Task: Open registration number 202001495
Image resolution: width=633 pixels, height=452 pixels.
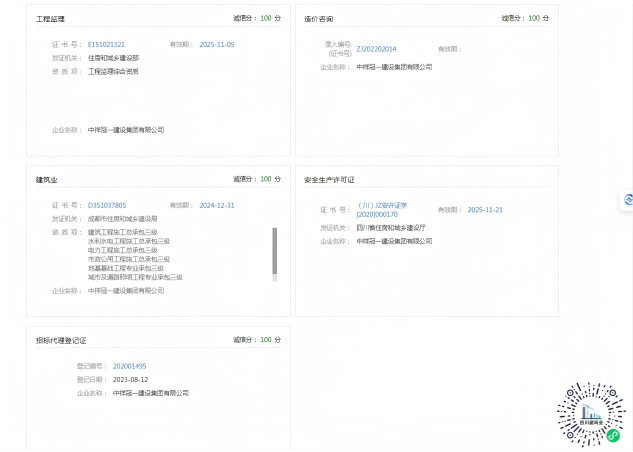Action: tap(129, 366)
